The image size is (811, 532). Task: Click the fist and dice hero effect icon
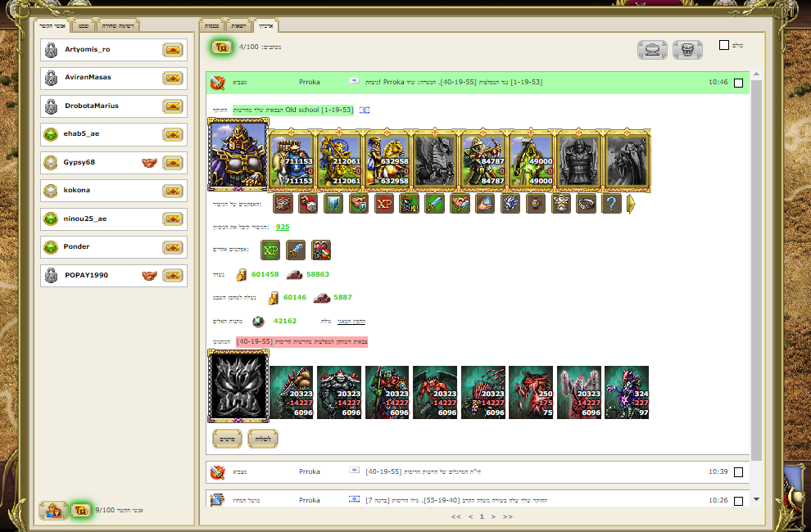pos(308,204)
